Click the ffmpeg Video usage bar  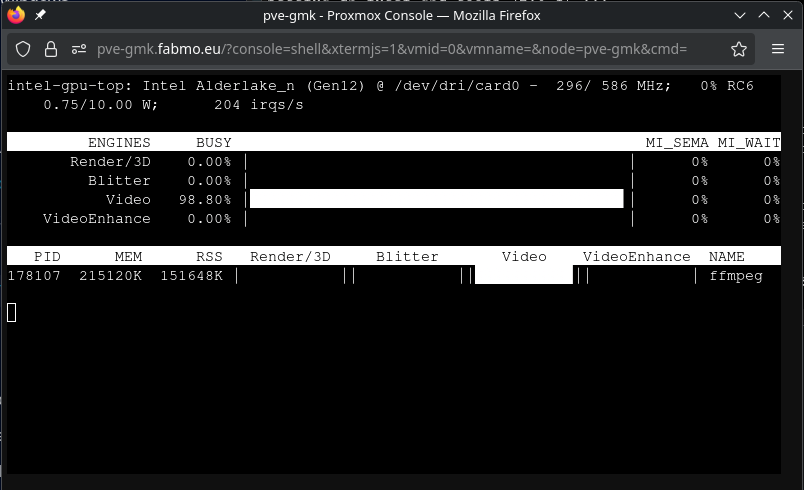(x=523, y=275)
